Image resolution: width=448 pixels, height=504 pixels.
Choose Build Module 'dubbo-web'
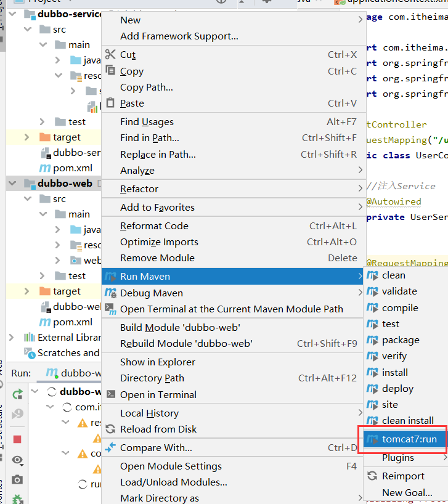(x=232, y=328)
